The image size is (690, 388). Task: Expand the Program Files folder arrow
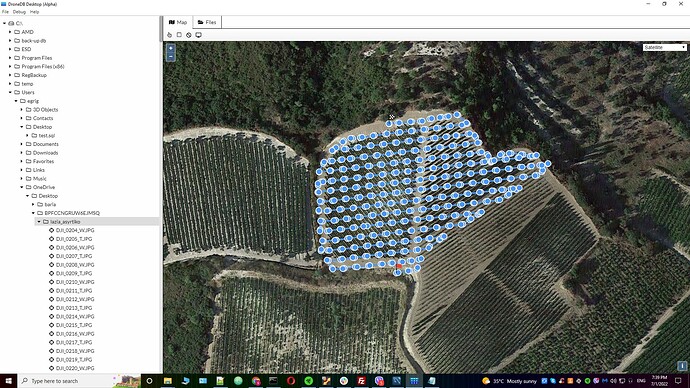(x=10, y=58)
